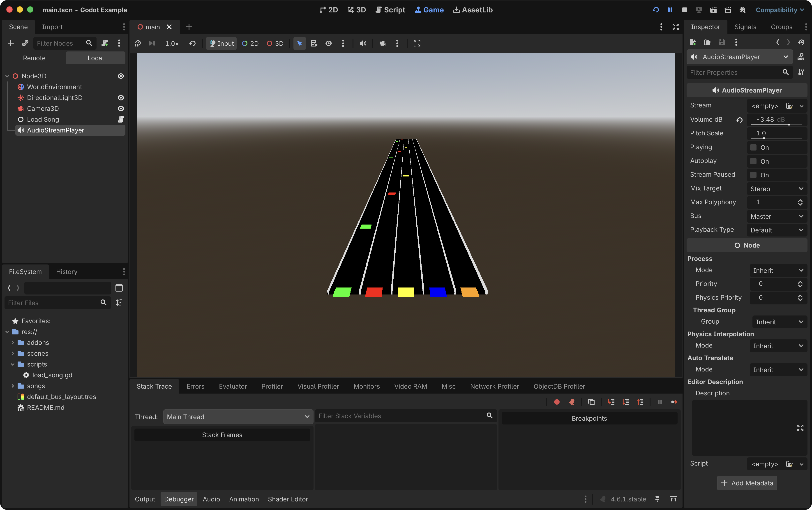Enable the Autoplay checkbox
The height and width of the screenshot is (510, 812).
(x=753, y=161)
